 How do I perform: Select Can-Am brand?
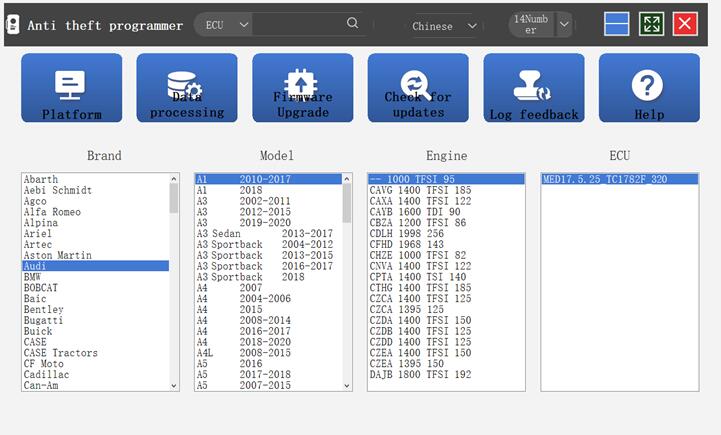(96, 385)
